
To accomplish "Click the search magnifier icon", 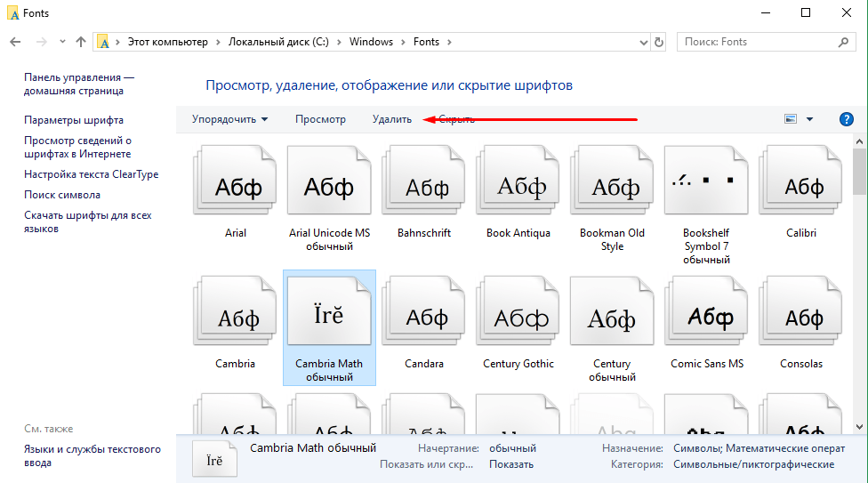I will click(843, 42).
